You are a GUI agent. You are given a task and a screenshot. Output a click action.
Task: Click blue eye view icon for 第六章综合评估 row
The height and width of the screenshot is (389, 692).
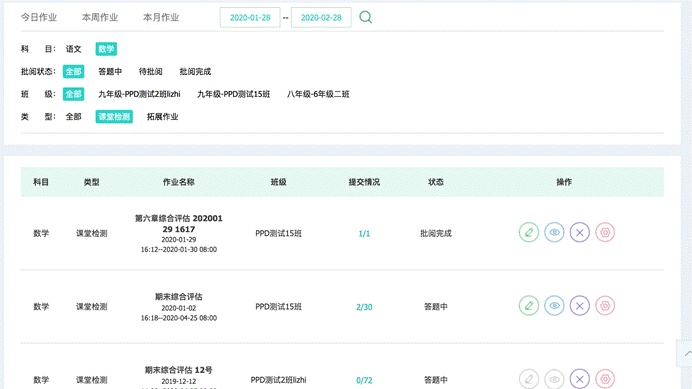coord(554,232)
